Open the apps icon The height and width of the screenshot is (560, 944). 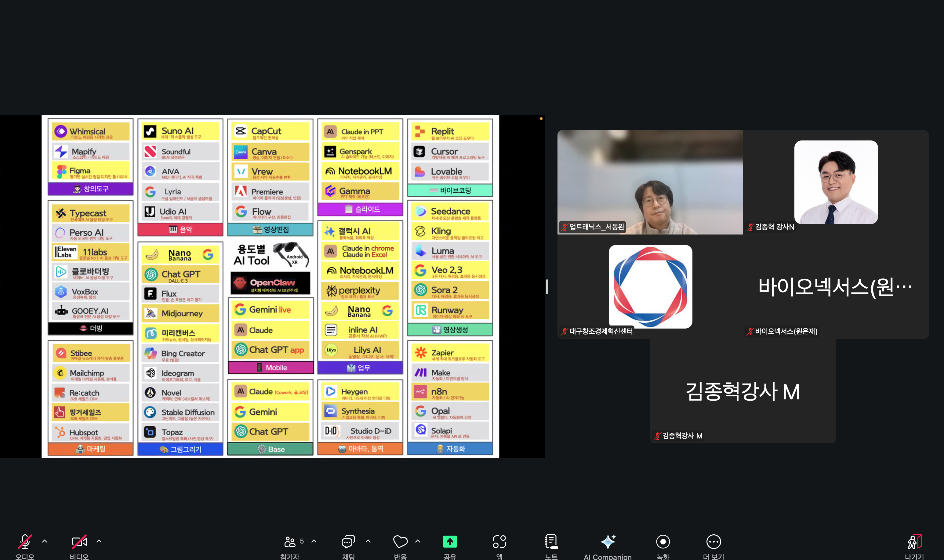click(499, 542)
